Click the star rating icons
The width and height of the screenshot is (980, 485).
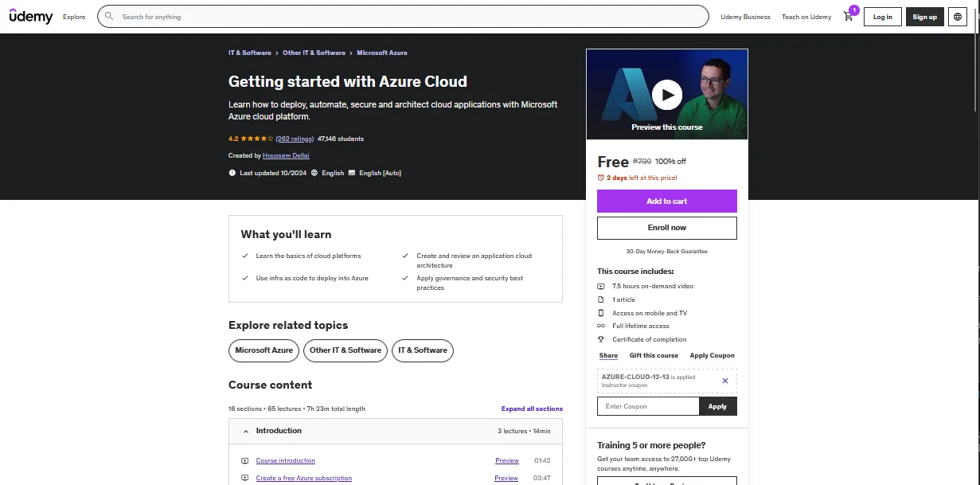point(257,139)
